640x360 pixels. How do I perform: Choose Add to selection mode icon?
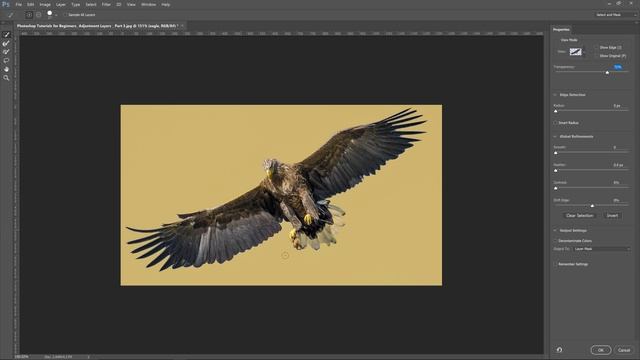point(29,15)
